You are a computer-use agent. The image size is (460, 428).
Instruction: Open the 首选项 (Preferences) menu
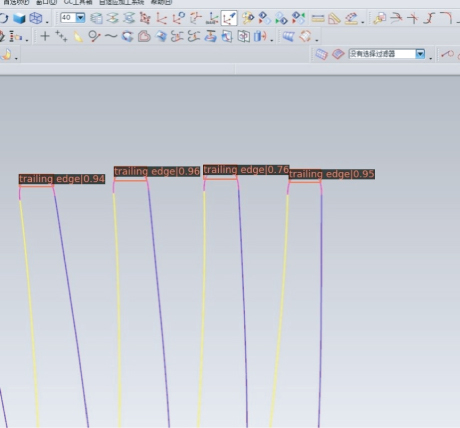[x=16, y=2]
